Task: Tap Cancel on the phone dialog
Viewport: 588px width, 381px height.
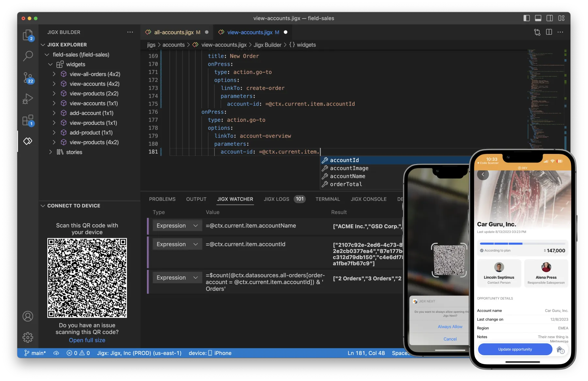Action: (450, 339)
